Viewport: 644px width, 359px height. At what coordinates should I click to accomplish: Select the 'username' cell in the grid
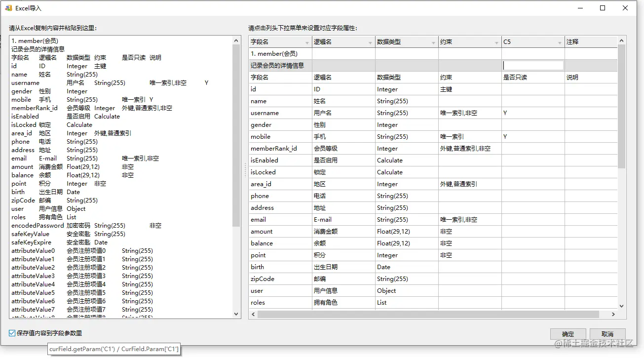280,113
